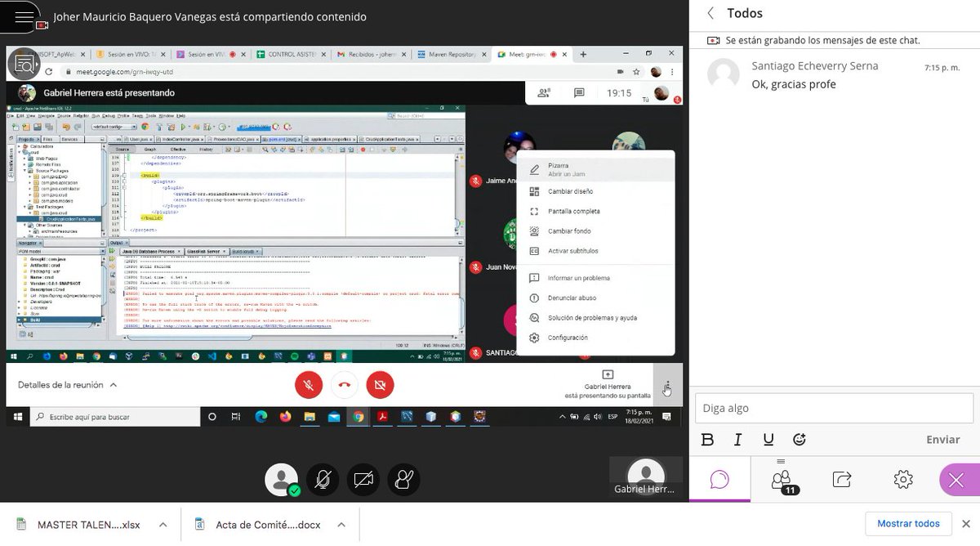Open Configuración from Meet menu

point(596,338)
